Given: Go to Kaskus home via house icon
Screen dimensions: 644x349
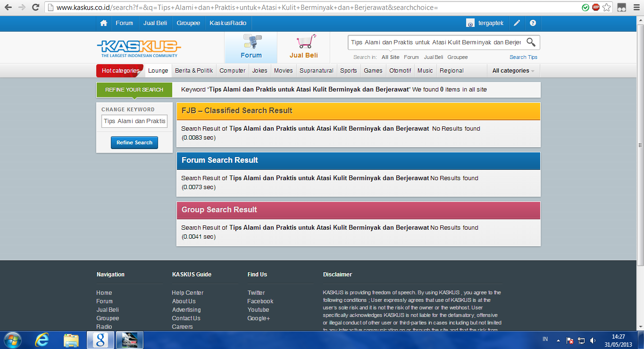Looking at the screenshot, I should click(103, 23).
